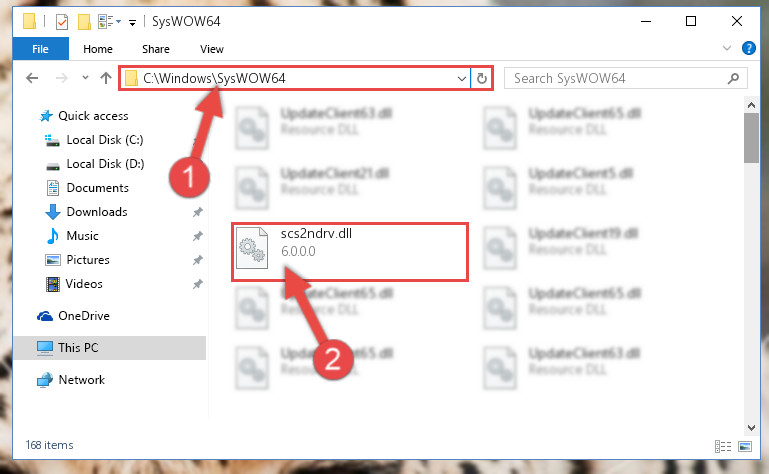The height and width of the screenshot is (474, 769).
Task: Select Local Disk (C:) in sidebar
Action: click(x=104, y=140)
